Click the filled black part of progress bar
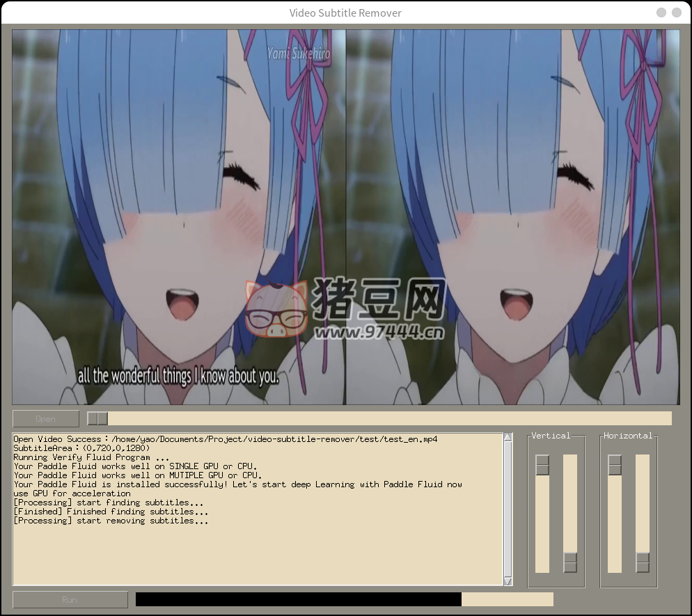Viewport: 692px width, 616px height. point(298,599)
